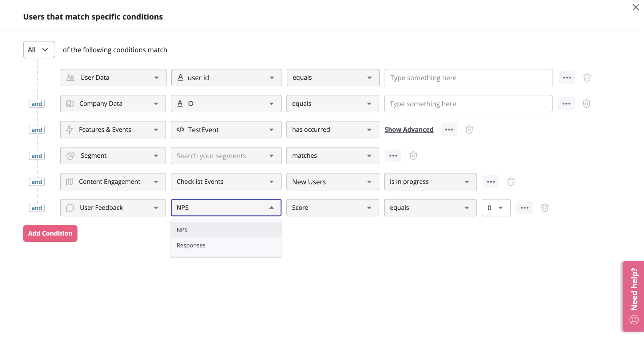Delete the User Data condition row

587,77
